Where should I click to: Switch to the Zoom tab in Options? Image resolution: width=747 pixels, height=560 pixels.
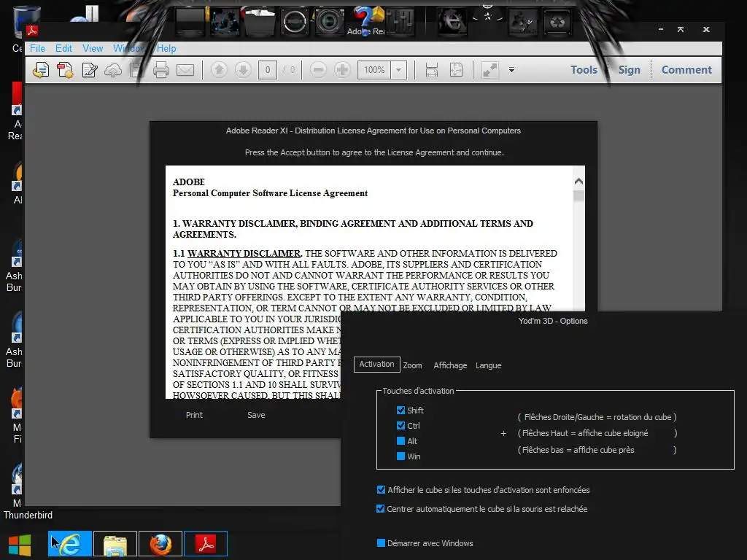[x=413, y=365]
